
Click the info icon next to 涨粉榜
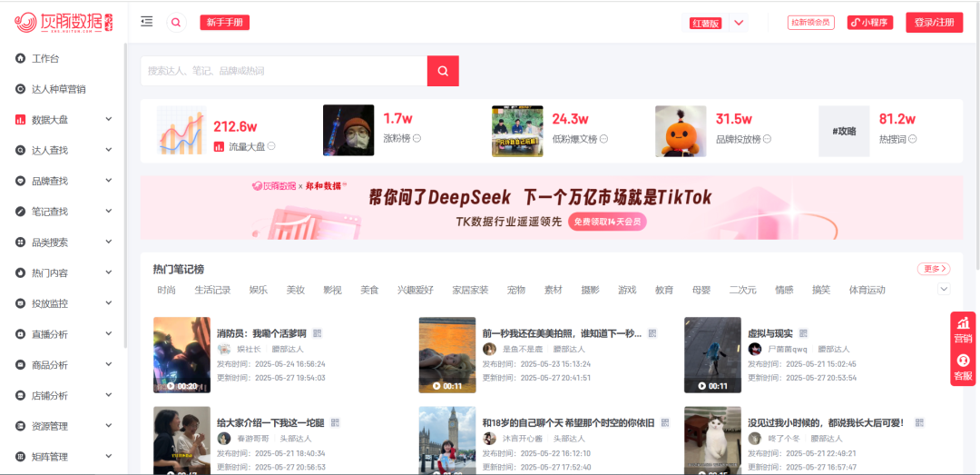point(416,138)
